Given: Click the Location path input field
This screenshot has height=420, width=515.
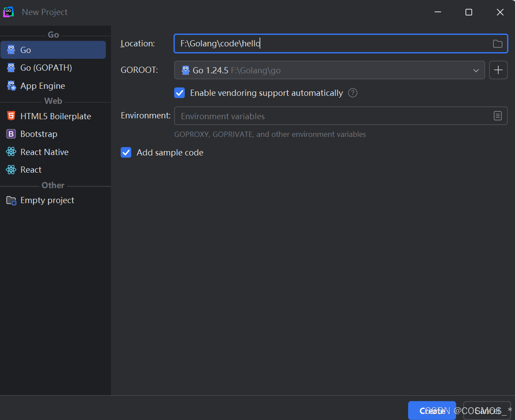Looking at the screenshot, I should pos(340,43).
